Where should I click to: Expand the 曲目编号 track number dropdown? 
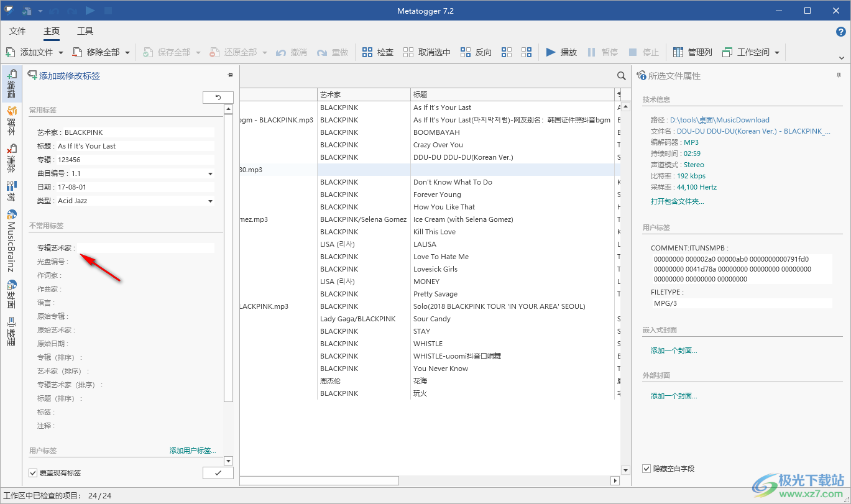pos(210,173)
